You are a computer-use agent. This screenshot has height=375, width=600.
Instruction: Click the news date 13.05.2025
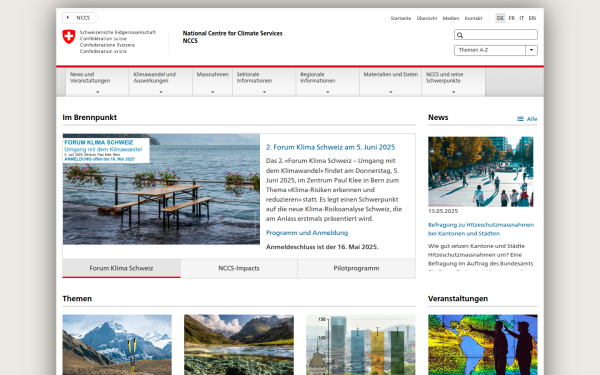click(443, 211)
